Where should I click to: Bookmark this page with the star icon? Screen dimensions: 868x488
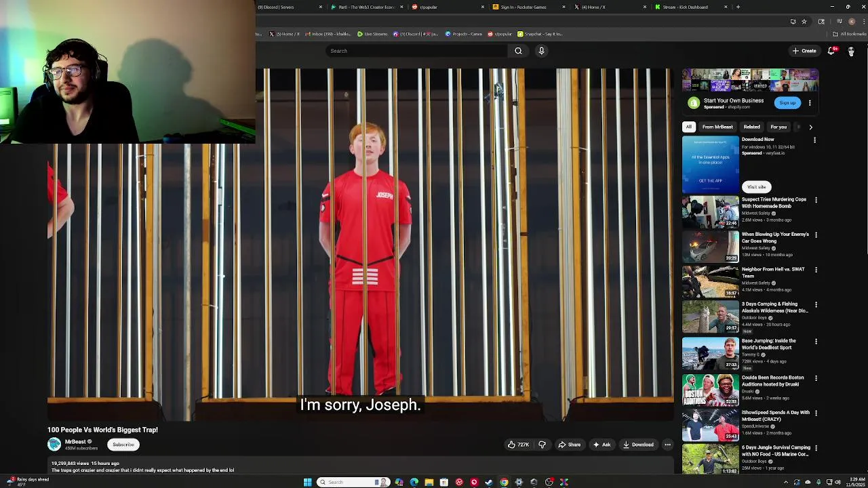point(804,22)
